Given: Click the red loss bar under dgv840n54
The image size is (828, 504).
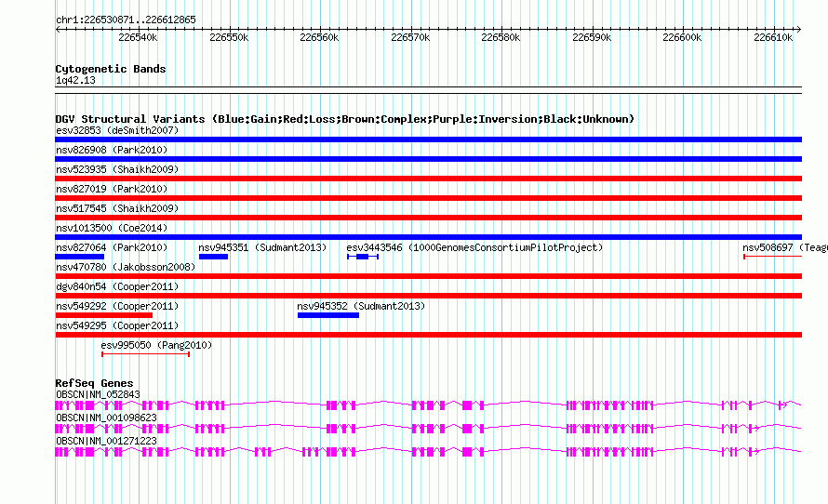Looking at the screenshot, I should tap(428, 296).
